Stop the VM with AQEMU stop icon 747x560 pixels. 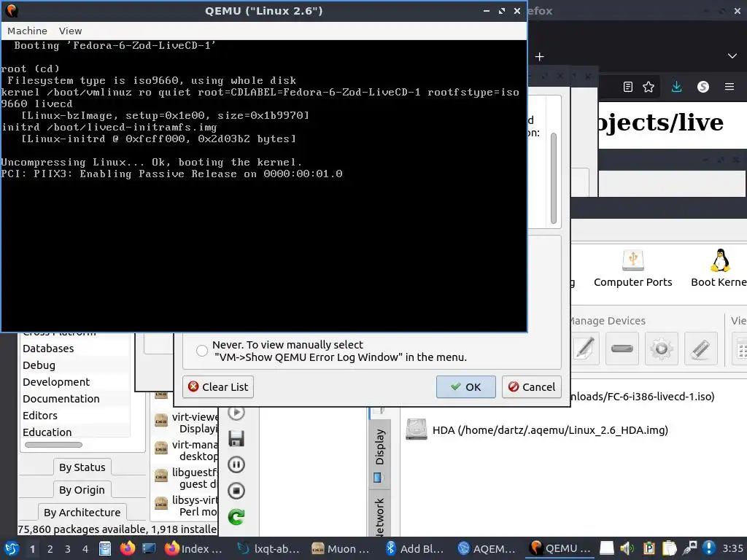click(x=236, y=491)
